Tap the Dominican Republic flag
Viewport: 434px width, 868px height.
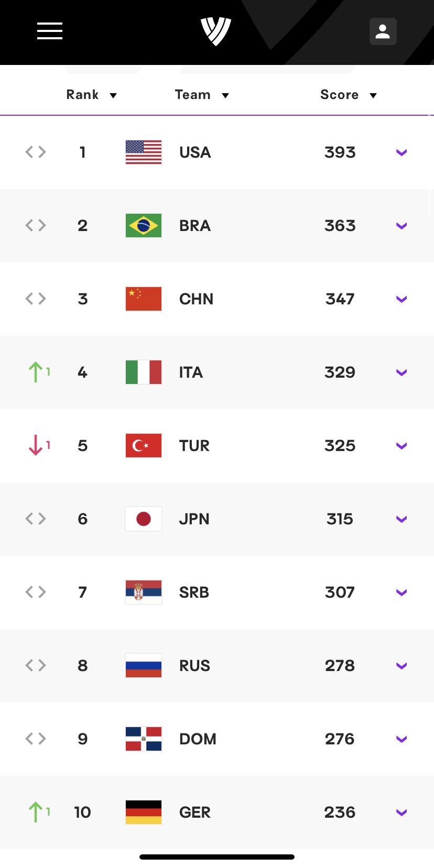pyautogui.click(x=144, y=739)
